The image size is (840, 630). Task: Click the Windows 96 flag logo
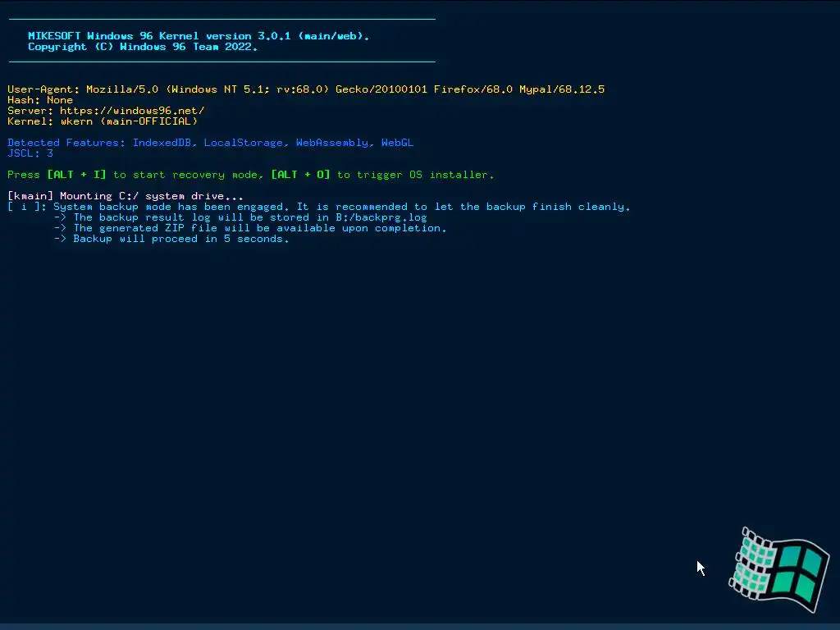(x=778, y=569)
